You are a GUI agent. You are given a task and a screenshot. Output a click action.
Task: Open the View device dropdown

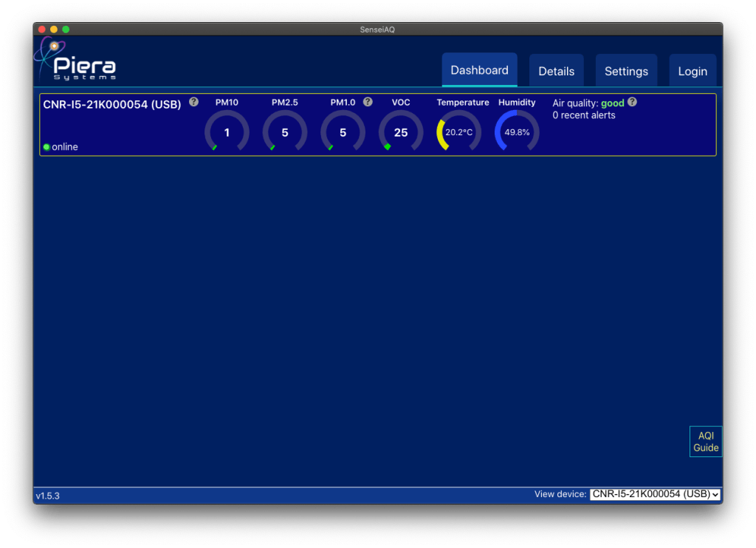[x=655, y=494]
